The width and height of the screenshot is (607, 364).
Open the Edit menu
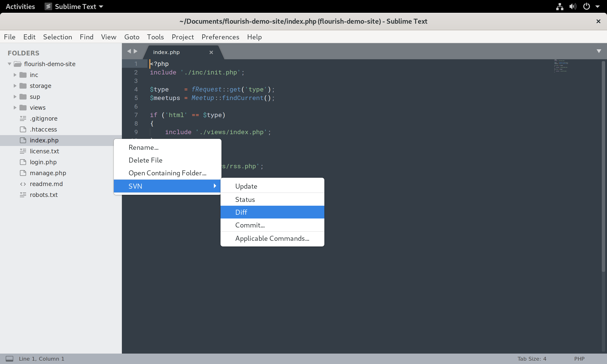tap(29, 37)
